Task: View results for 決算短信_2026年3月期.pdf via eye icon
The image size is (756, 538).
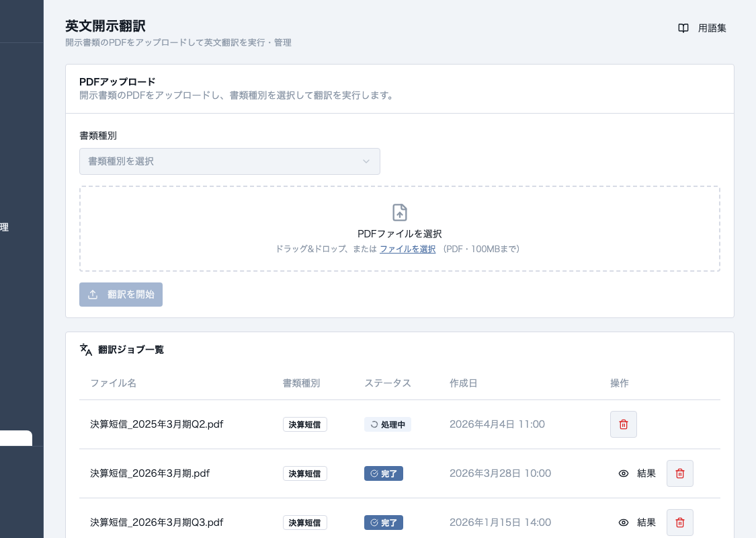Action: pyautogui.click(x=624, y=473)
